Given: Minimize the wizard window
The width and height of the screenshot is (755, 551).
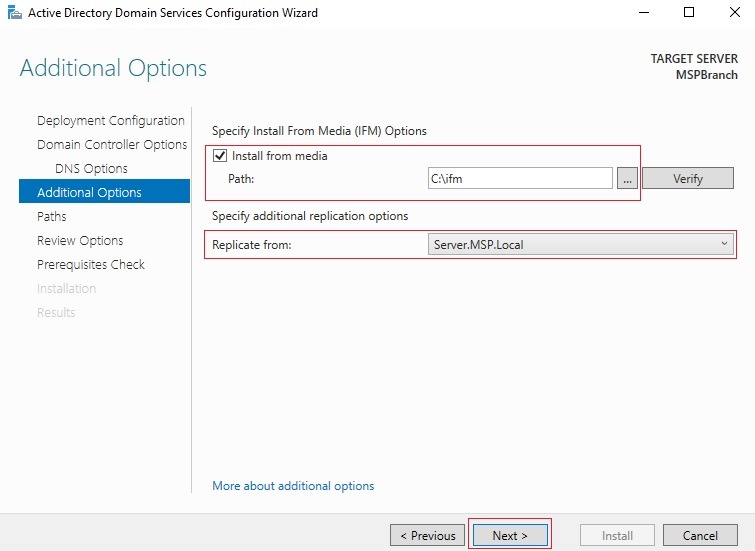Looking at the screenshot, I should (644, 13).
